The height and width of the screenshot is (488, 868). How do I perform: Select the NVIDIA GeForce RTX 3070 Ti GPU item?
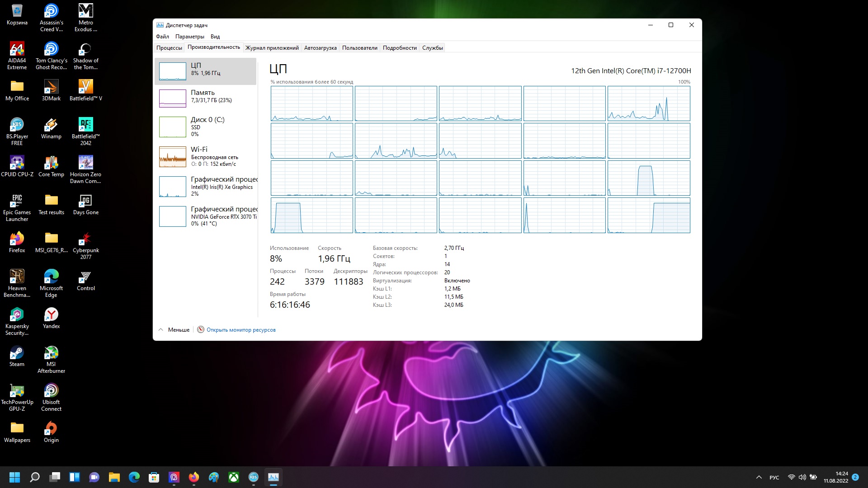pos(206,216)
